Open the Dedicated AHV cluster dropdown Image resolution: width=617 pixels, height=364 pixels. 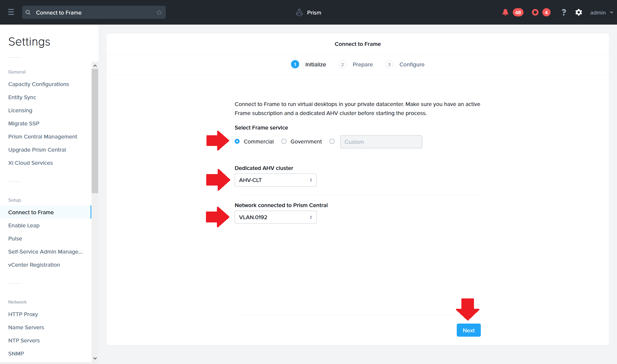coord(275,180)
